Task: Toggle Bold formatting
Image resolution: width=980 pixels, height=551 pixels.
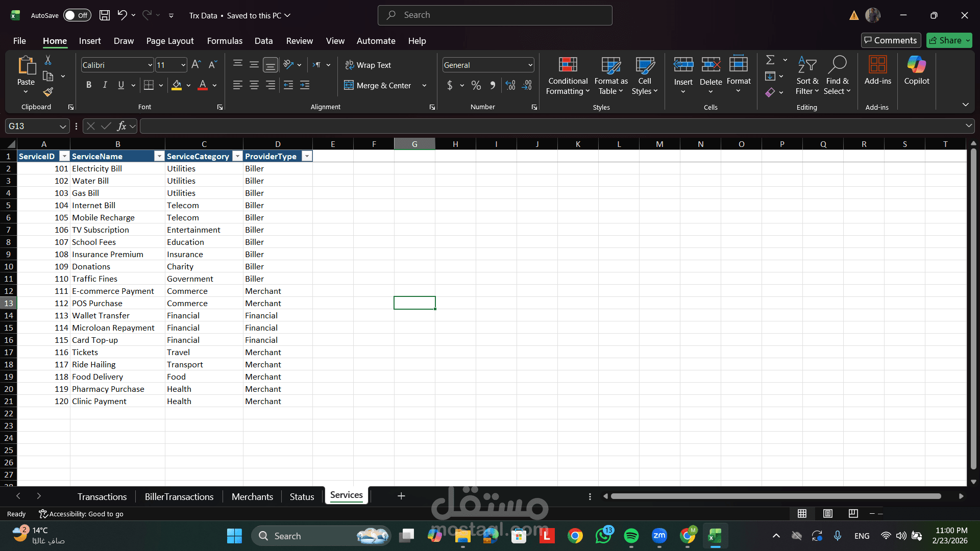Action: click(89, 85)
